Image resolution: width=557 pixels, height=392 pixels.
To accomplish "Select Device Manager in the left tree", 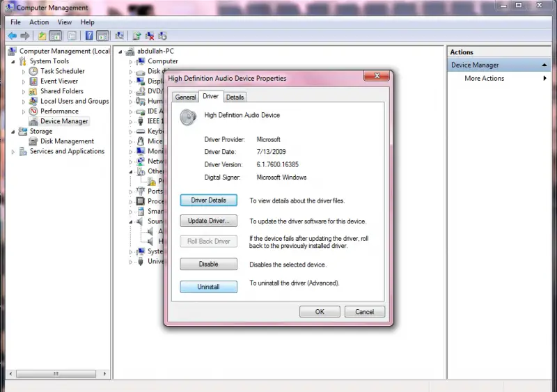I will click(x=64, y=121).
